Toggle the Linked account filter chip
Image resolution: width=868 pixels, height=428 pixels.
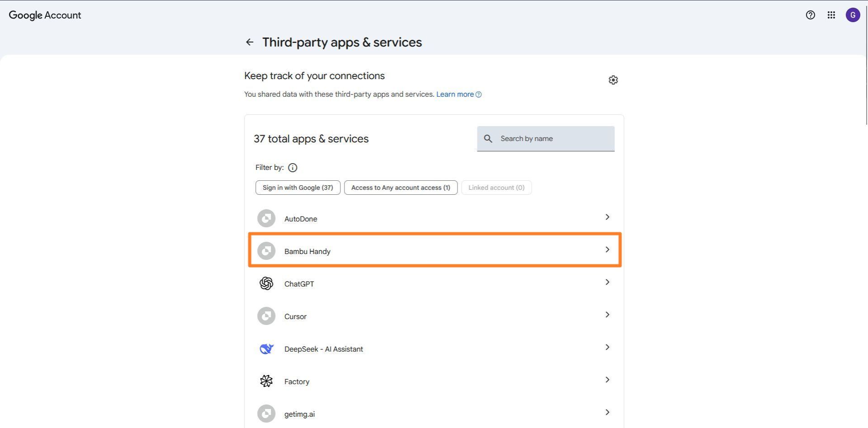coord(496,187)
